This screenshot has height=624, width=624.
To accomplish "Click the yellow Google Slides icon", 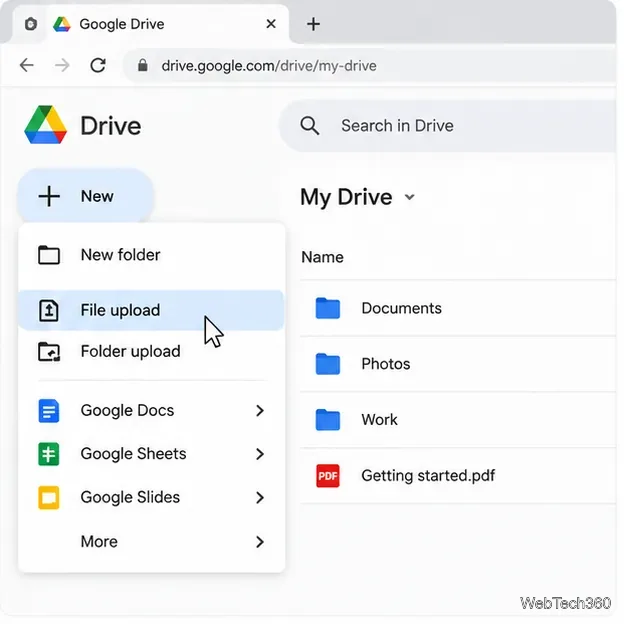I will coord(49,497).
